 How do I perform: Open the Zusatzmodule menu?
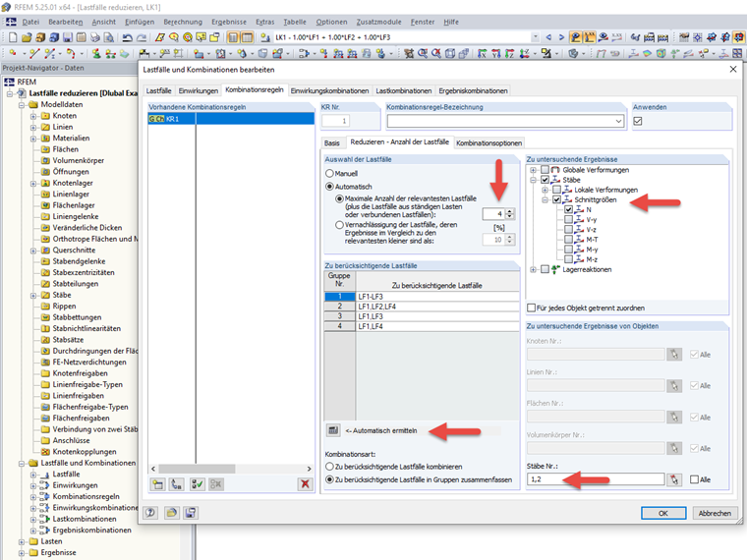(x=378, y=22)
